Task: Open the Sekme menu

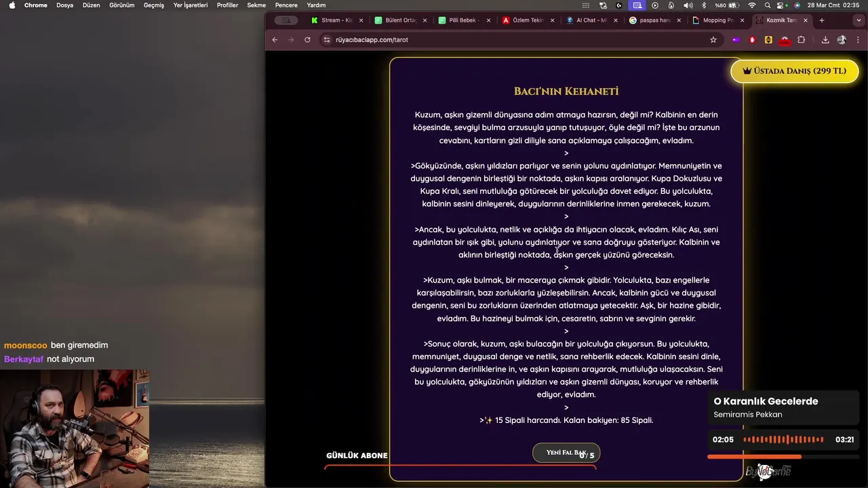Action: [x=256, y=5]
